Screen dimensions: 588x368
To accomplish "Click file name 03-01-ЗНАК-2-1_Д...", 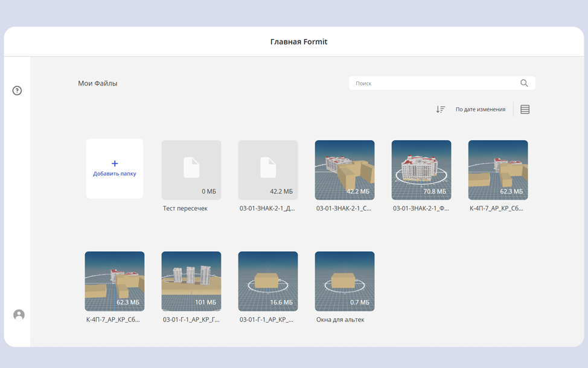I will coord(267,208).
